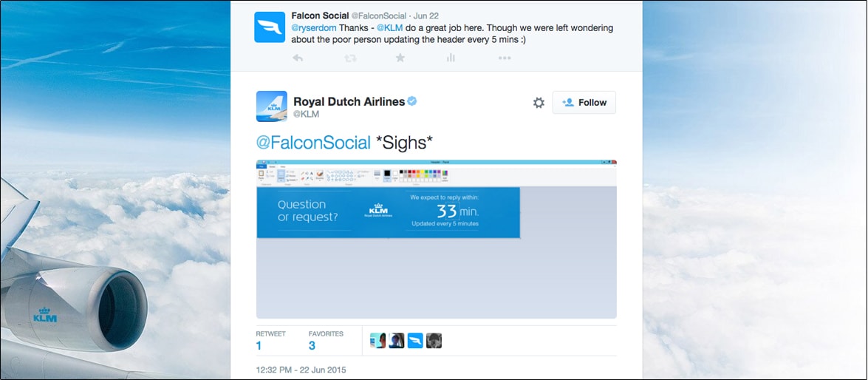Follow Royal Dutch Airlines

(584, 103)
